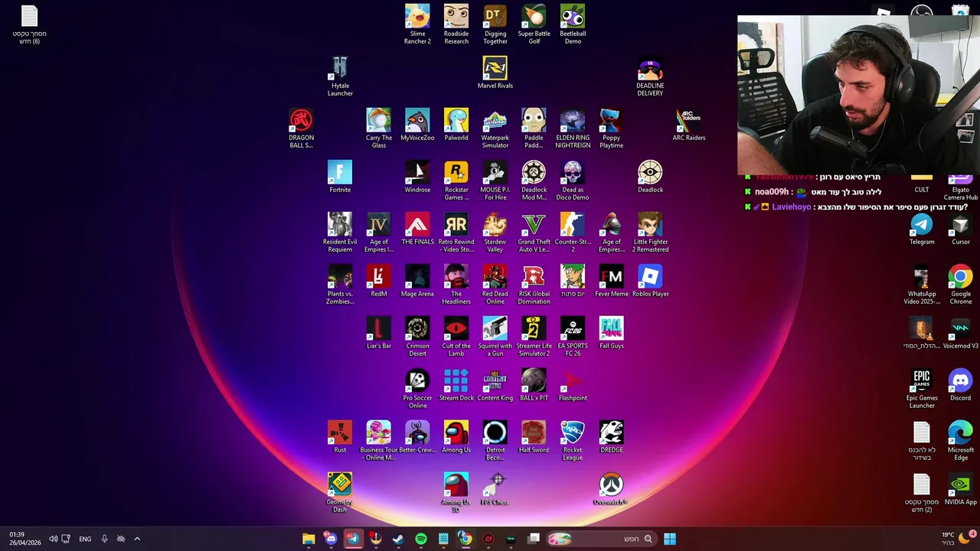Select the MyVoiceZoo desktop icon
The image size is (980, 551).
click(417, 125)
